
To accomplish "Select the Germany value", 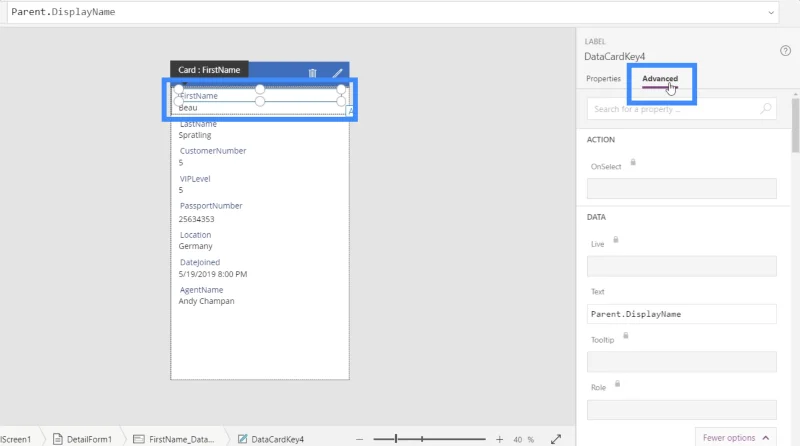I will coord(195,246).
